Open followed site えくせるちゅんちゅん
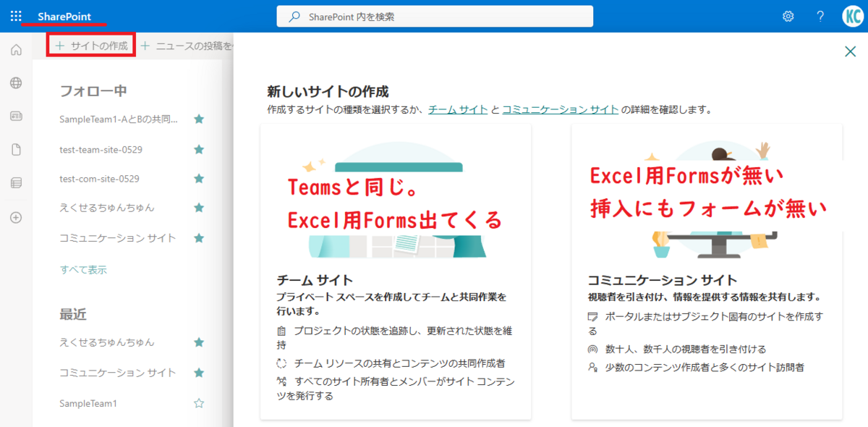The image size is (868, 427). pyautogui.click(x=107, y=208)
